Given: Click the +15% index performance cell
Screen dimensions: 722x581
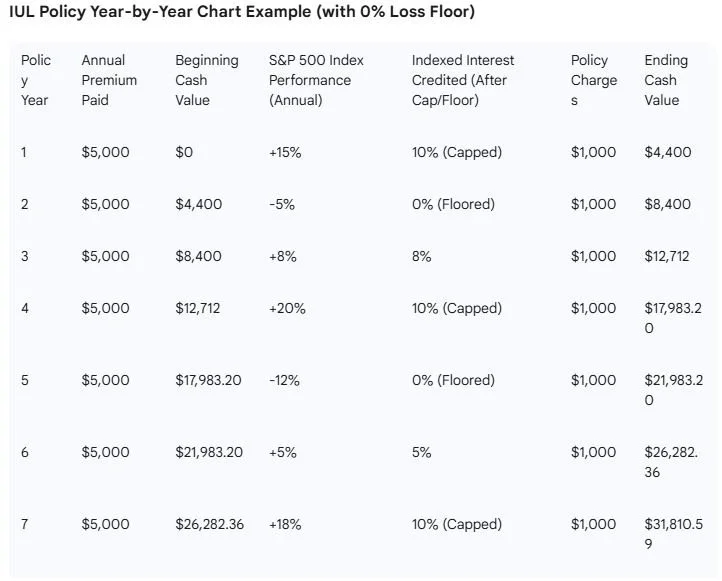Looking at the screenshot, I should (x=285, y=152).
